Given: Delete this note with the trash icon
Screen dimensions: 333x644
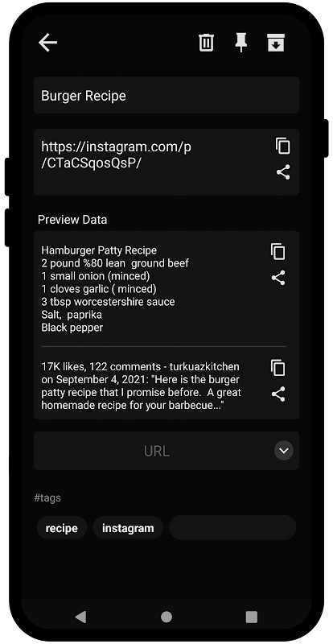Looking at the screenshot, I should point(206,43).
